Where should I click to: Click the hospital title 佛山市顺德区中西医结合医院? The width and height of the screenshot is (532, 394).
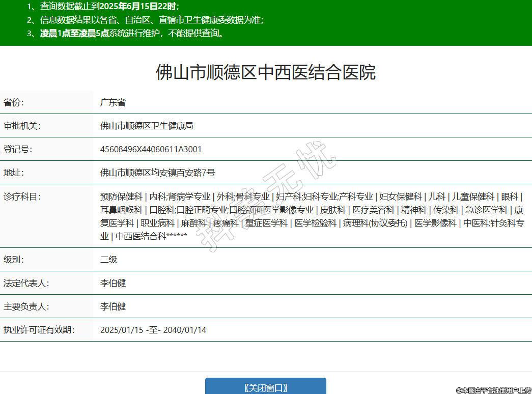click(265, 72)
